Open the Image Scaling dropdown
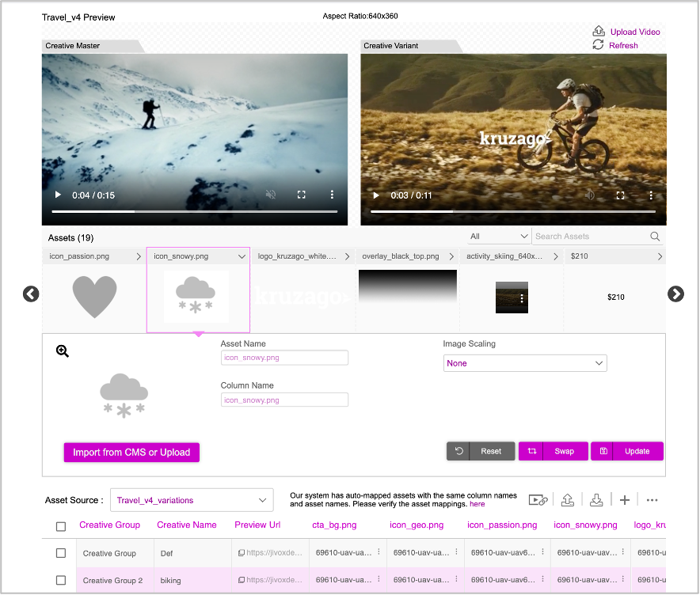The height and width of the screenshot is (595, 700). coord(524,363)
